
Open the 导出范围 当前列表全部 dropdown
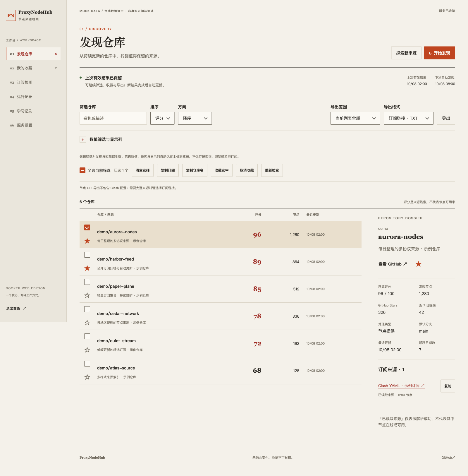tap(355, 118)
